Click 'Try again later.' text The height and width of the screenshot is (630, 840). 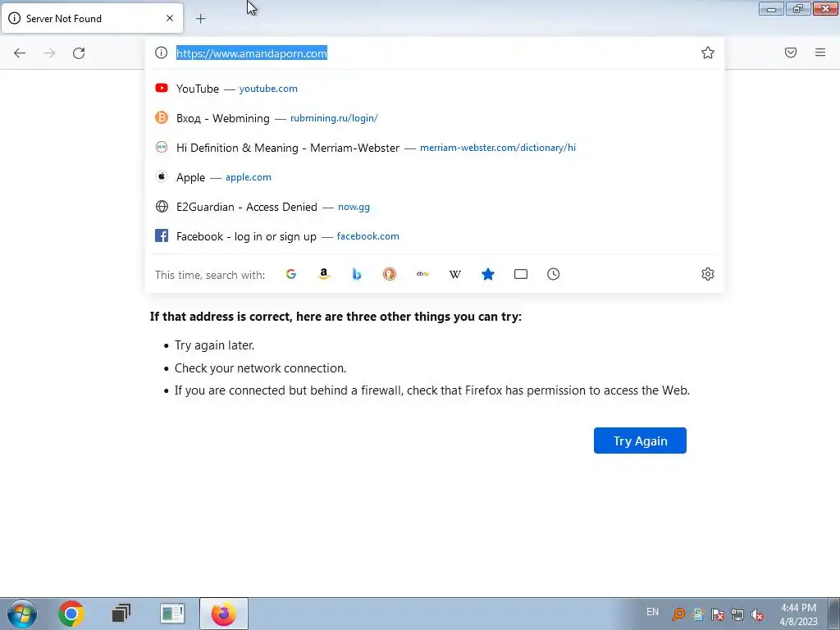pyautogui.click(x=214, y=345)
